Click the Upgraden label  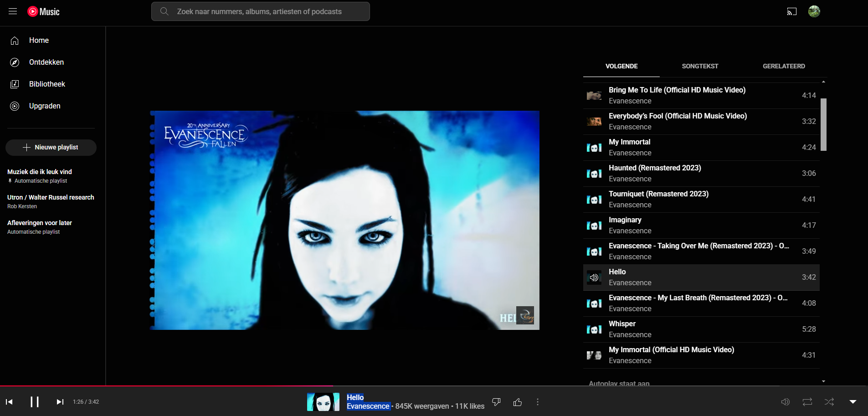(x=45, y=106)
